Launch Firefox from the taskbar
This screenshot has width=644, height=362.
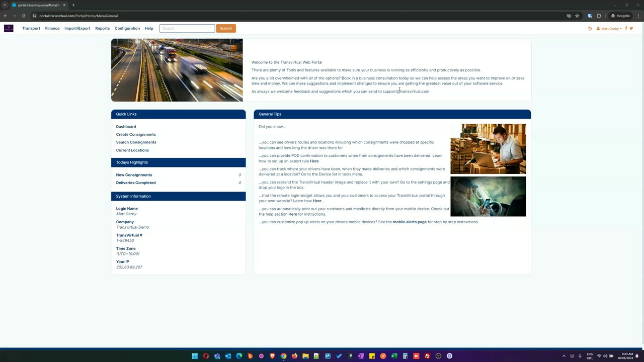click(294, 356)
